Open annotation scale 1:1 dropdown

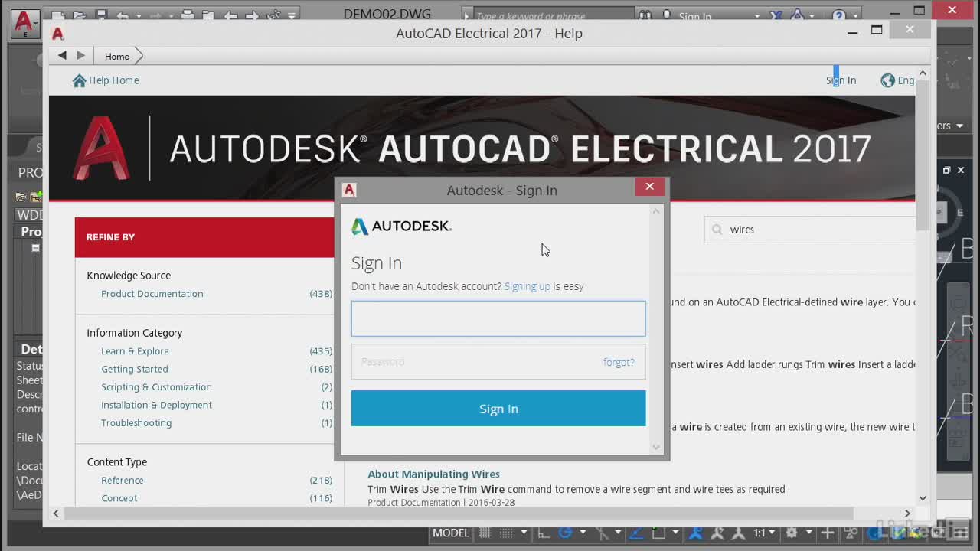coord(764,533)
